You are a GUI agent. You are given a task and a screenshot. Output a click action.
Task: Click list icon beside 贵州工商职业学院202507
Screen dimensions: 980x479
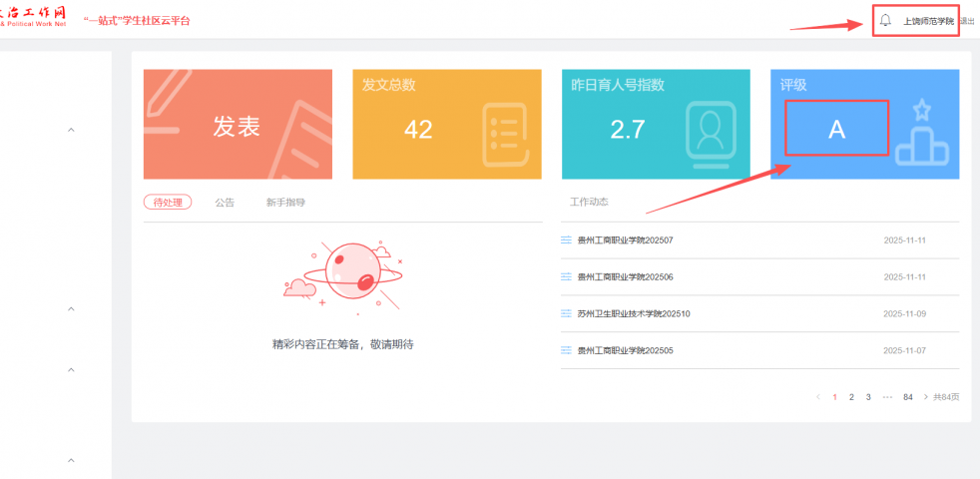pyautogui.click(x=566, y=240)
